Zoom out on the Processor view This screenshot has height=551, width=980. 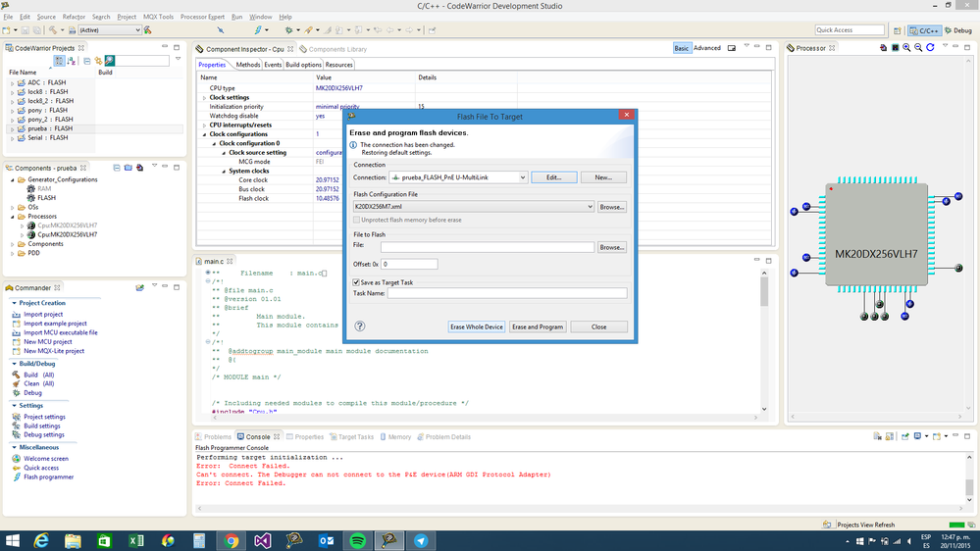pyautogui.click(x=918, y=47)
